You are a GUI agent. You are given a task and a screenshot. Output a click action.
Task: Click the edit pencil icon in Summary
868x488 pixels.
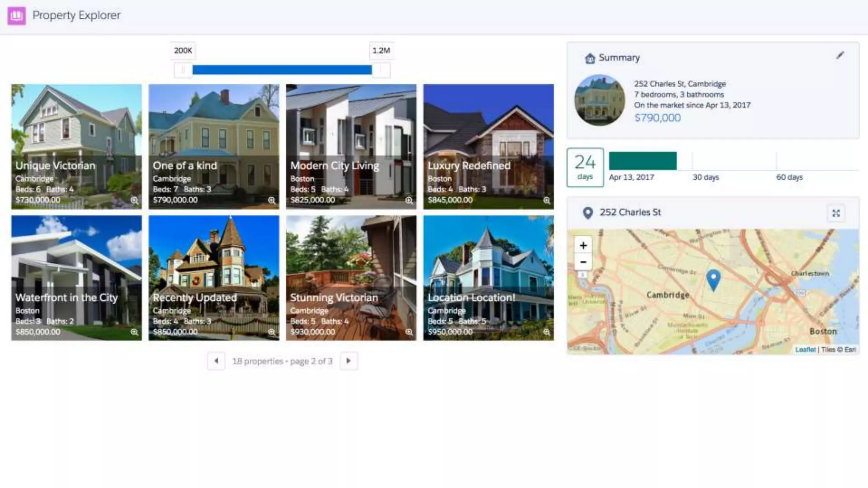tap(840, 55)
